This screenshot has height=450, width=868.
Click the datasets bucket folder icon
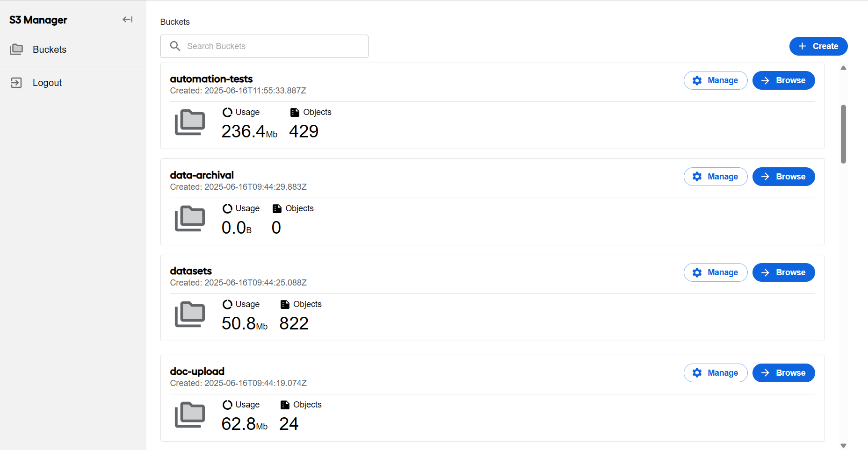click(x=190, y=314)
